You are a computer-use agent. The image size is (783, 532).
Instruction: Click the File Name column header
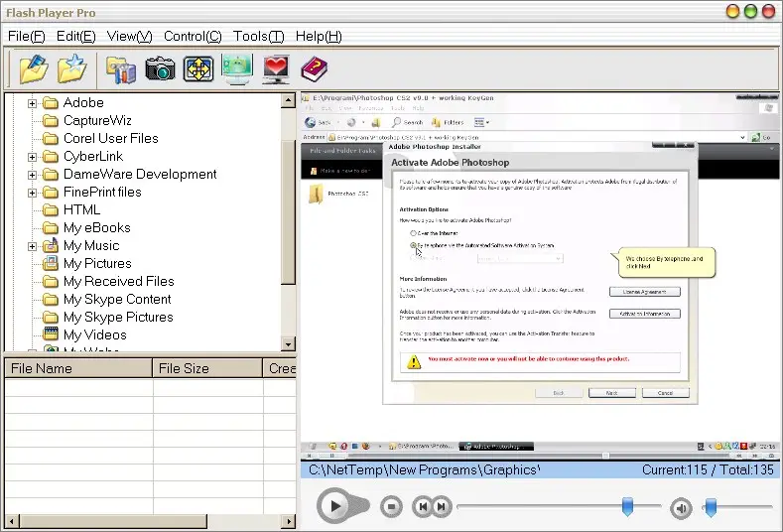click(x=78, y=368)
